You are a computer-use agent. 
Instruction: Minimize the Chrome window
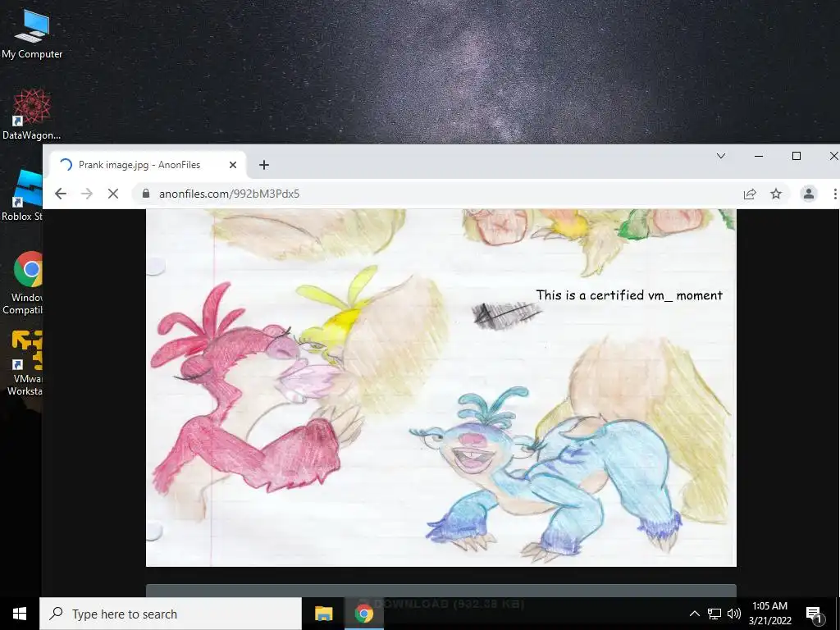[x=759, y=156]
